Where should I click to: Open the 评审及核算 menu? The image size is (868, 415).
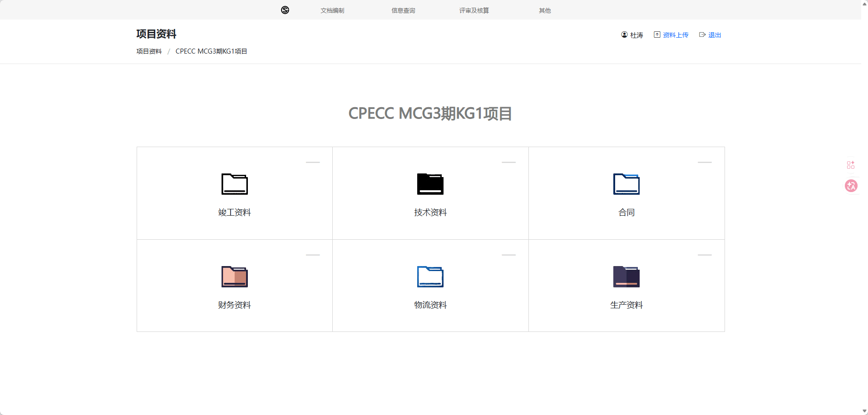(474, 10)
